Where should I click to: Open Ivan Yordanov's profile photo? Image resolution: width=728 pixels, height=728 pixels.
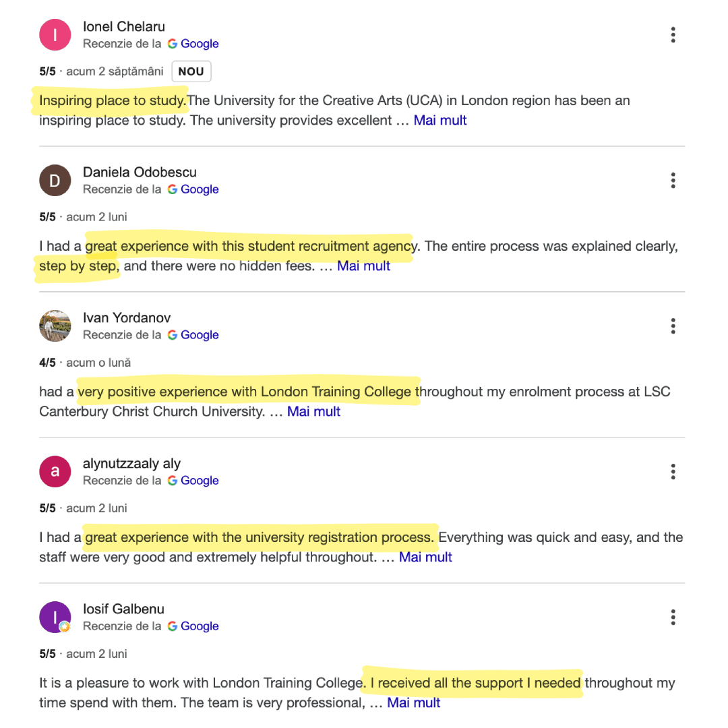(x=55, y=326)
